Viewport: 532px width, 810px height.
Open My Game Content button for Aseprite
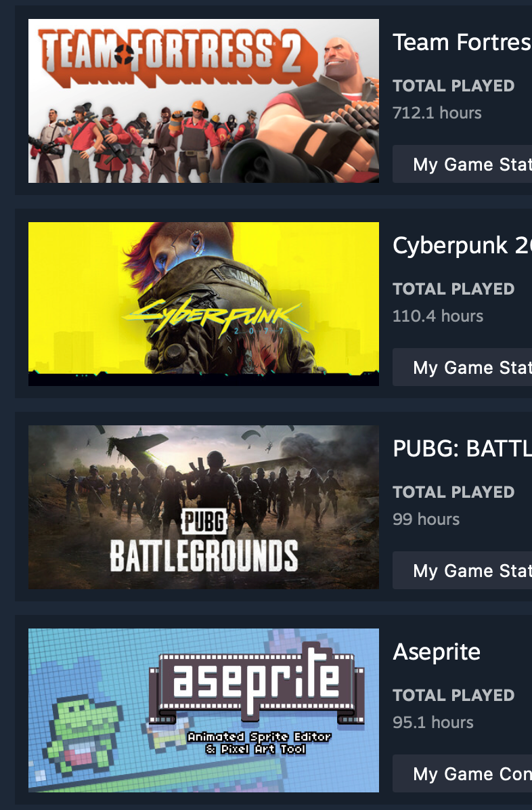click(462, 774)
